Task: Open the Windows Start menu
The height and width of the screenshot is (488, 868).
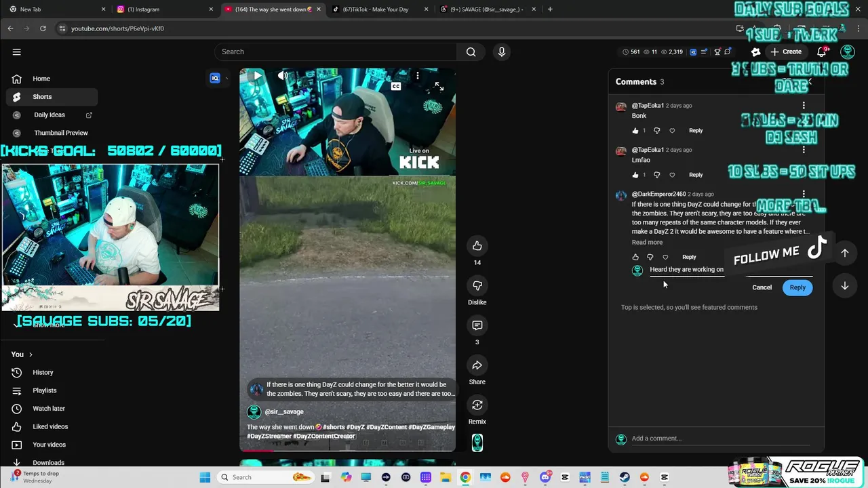Action: (x=205, y=477)
